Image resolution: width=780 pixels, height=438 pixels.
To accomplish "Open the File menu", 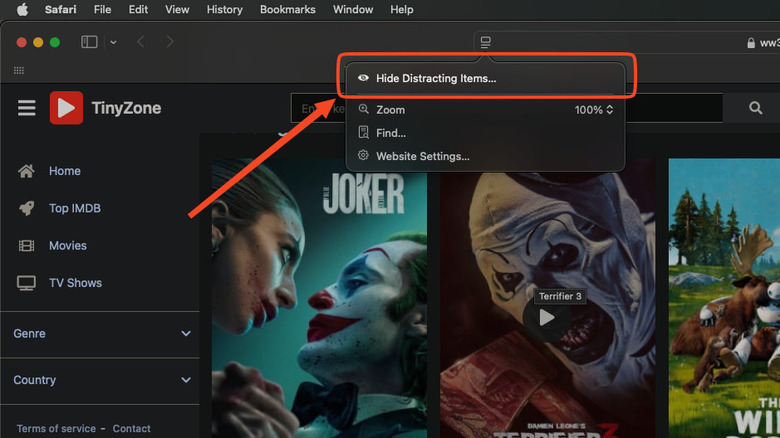I will coord(102,9).
